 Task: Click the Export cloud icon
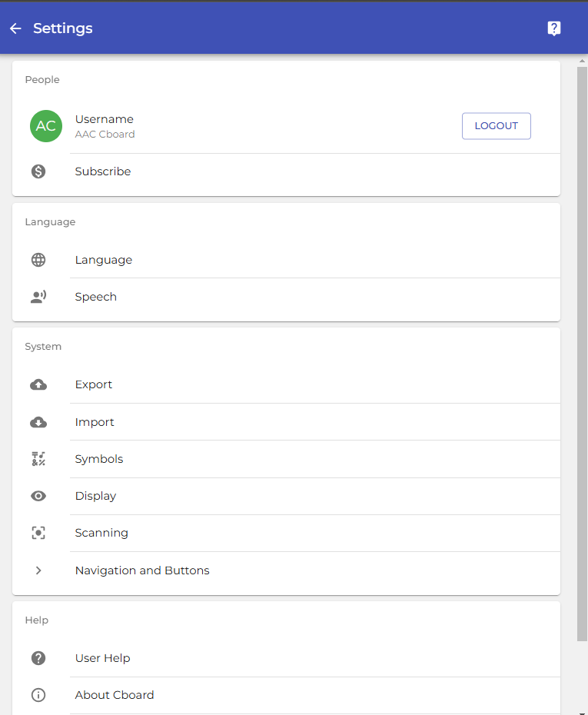tap(38, 384)
